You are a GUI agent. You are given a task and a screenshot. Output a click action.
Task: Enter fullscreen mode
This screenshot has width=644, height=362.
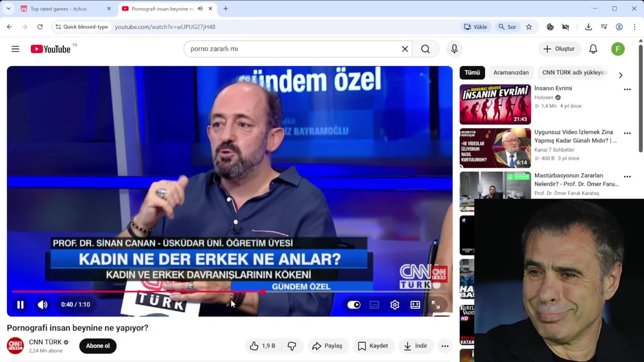[436, 305]
